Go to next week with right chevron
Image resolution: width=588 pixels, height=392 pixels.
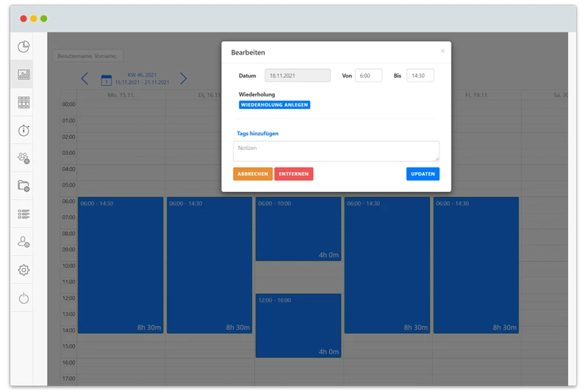(183, 79)
